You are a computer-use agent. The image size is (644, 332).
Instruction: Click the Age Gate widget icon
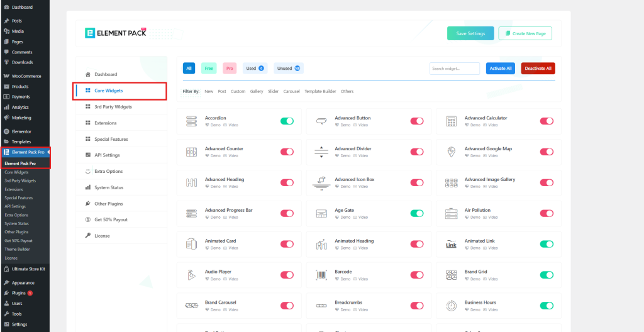click(x=321, y=213)
